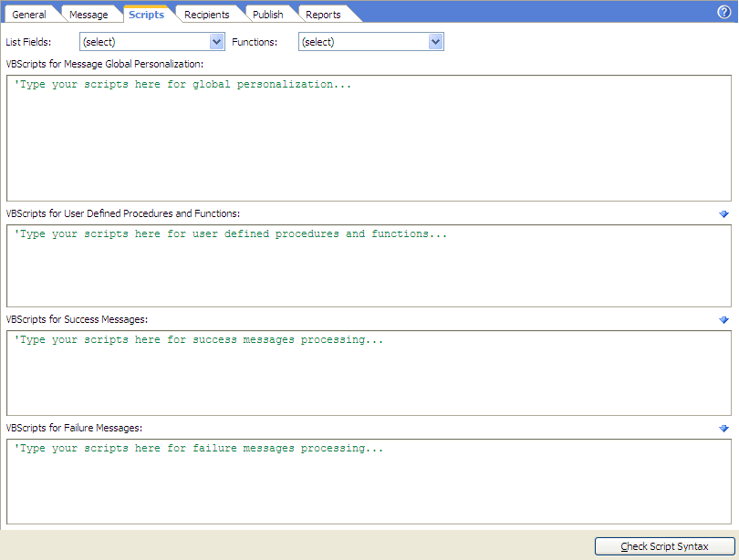Focus the failure messages script editor

point(369,482)
